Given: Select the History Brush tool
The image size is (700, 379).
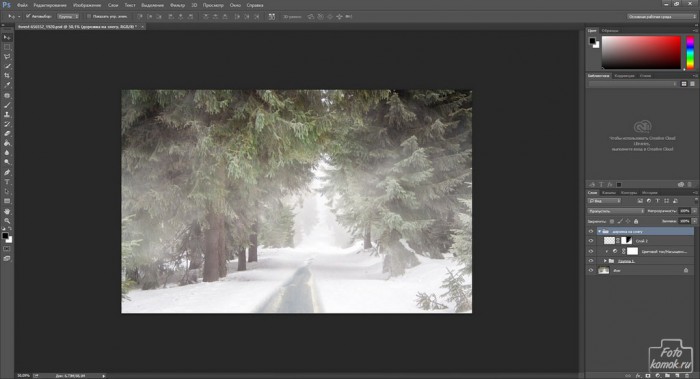Looking at the screenshot, I should point(7,124).
